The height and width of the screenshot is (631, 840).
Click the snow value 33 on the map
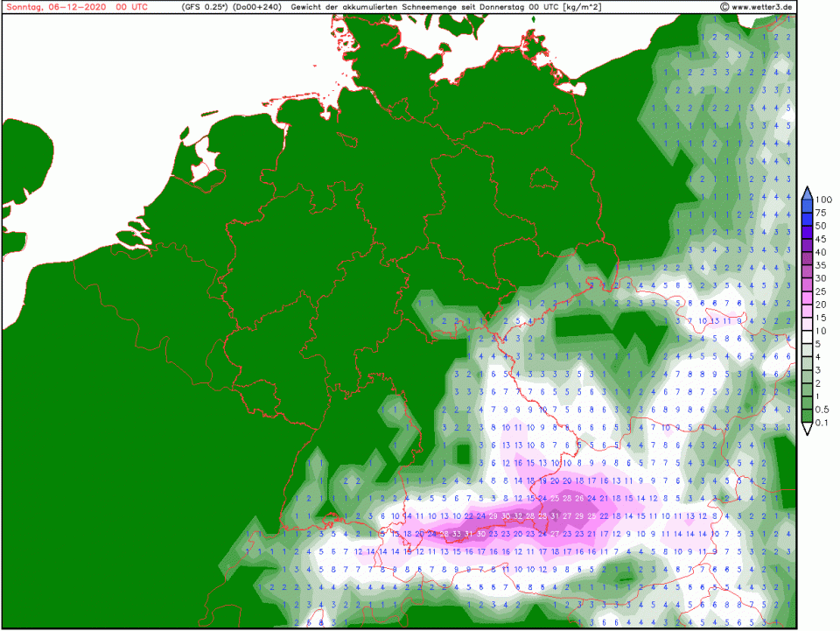(x=457, y=534)
